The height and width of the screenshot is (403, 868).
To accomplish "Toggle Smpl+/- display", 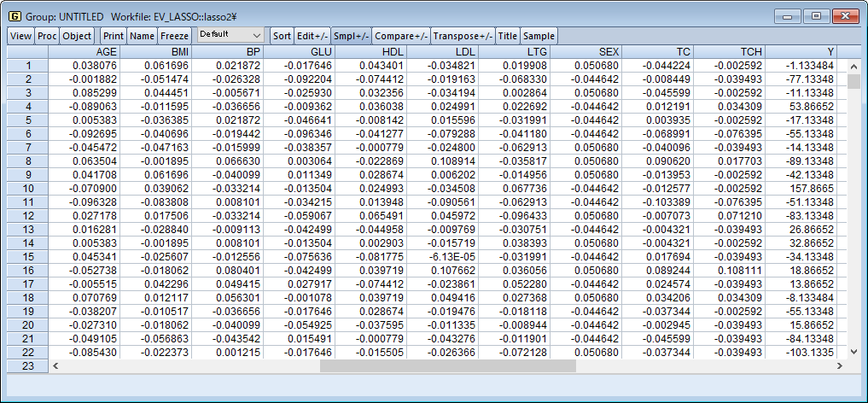I will click(x=351, y=36).
